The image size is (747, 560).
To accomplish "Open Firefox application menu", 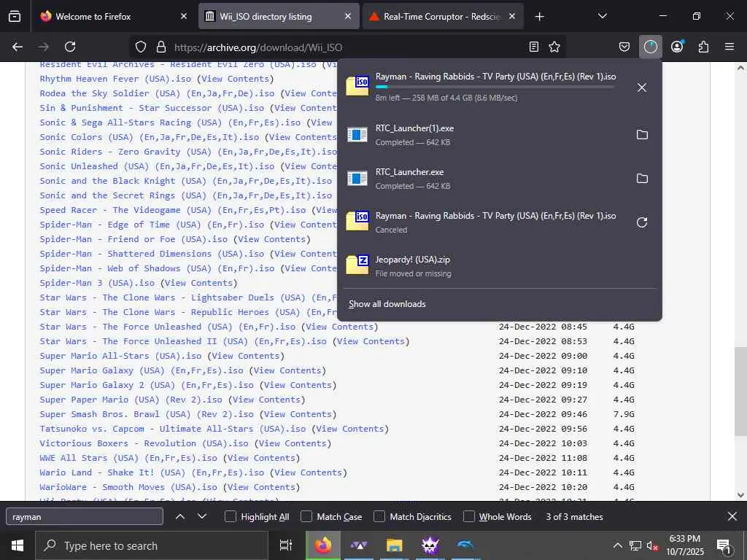I will (x=729, y=47).
